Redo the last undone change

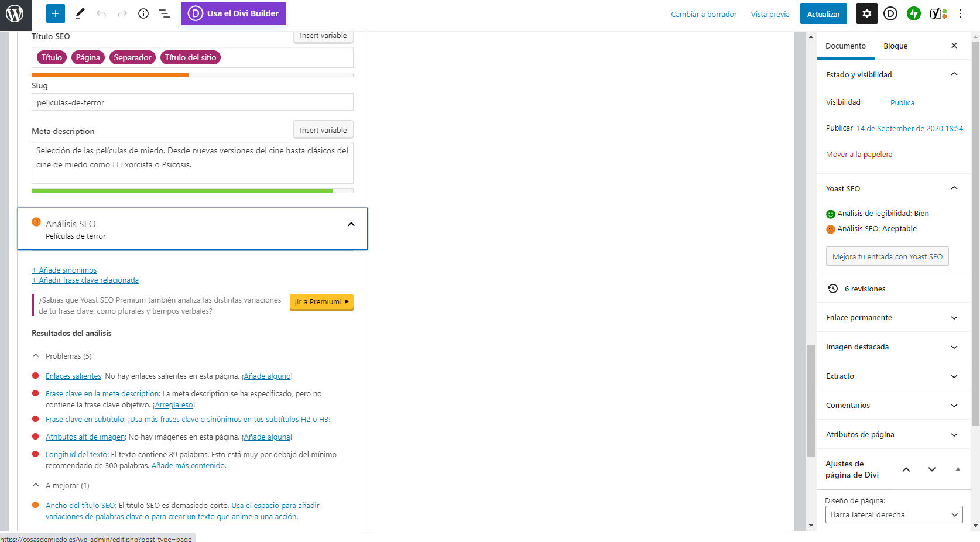click(x=122, y=13)
